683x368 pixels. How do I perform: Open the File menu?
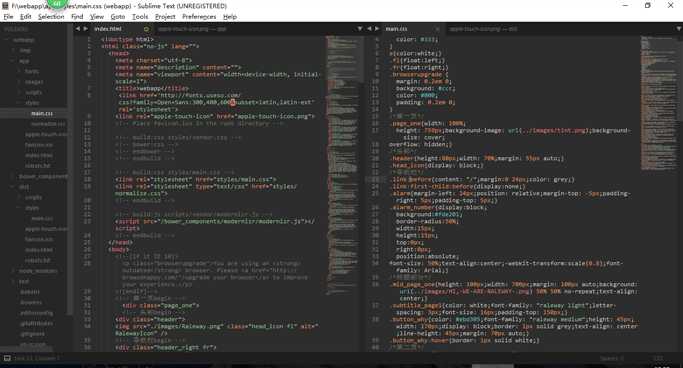(x=8, y=17)
